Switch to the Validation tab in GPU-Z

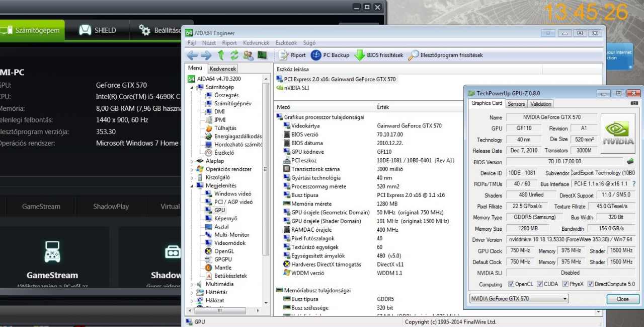coord(541,104)
